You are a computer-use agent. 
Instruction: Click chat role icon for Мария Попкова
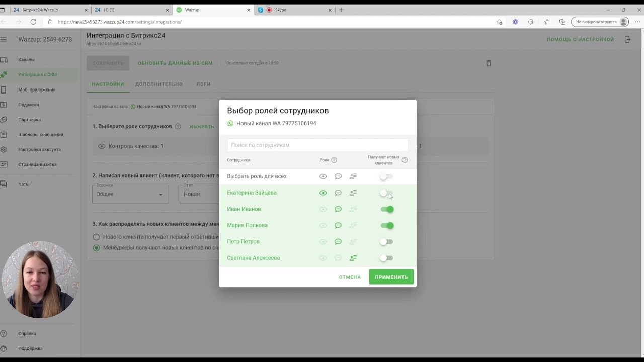click(x=338, y=225)
